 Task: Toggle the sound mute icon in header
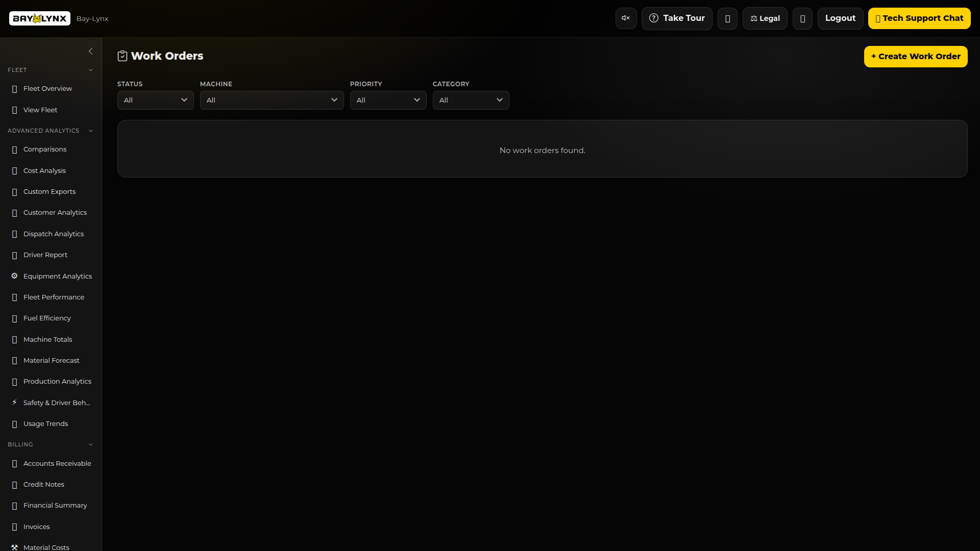pyautogui.click(x=626, y=18)
